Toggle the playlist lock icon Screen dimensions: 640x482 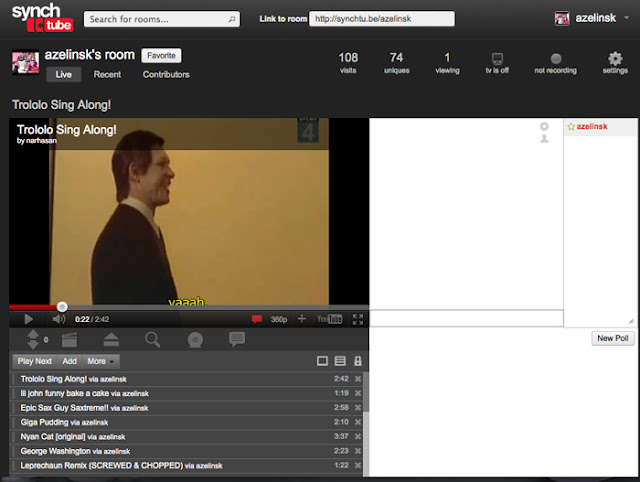pyautogui.click(x=358, y=361)
